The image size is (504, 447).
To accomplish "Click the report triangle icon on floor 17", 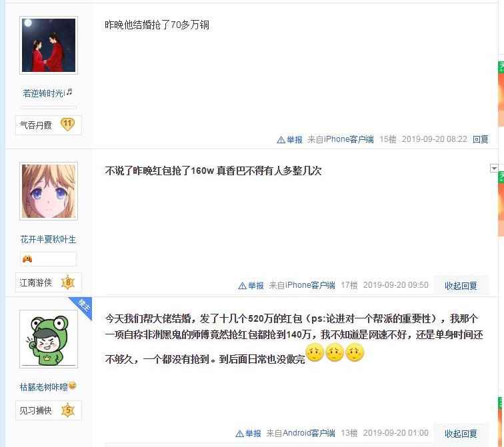I will [243, 286].
